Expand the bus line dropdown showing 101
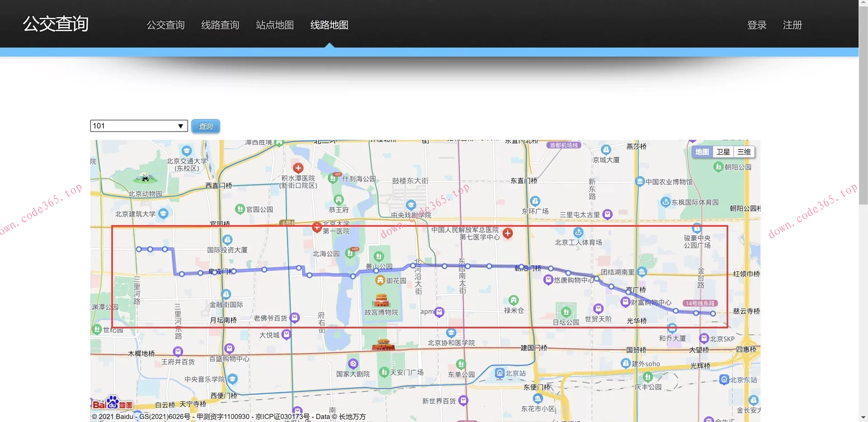Viewport: 868px width, 422px height. [x=139, y=126]
